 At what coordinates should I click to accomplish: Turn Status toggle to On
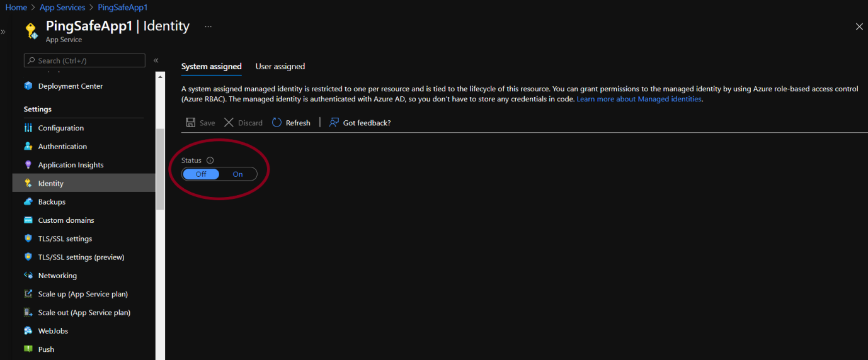coord(237,174)
